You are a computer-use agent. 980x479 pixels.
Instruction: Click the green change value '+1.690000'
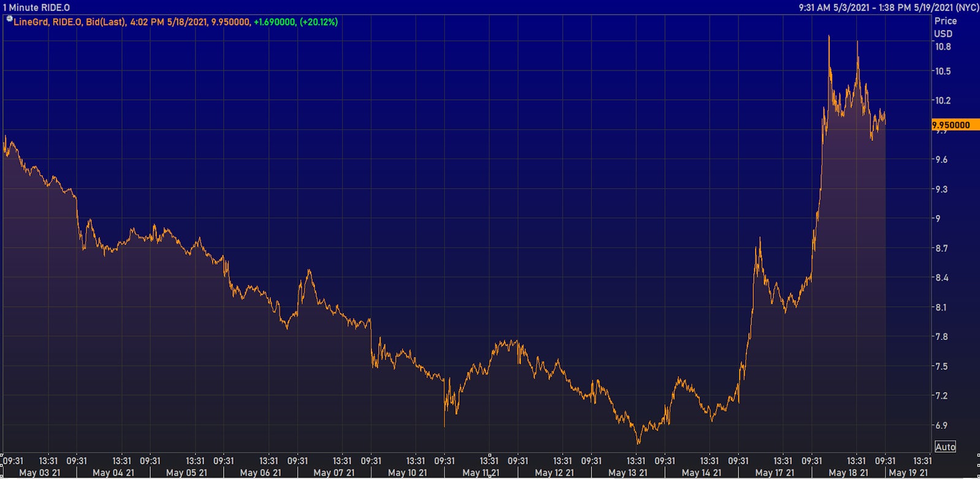(274, 22)
